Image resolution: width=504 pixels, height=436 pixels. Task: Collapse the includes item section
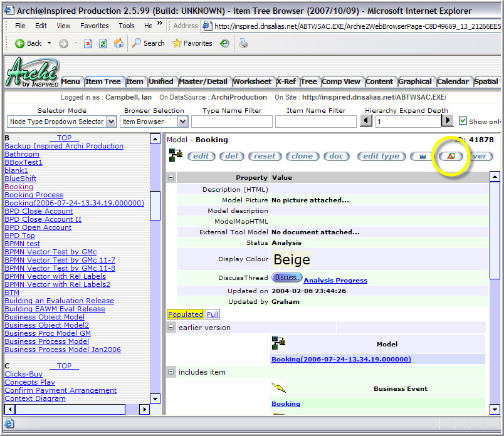pyautogui.click(x=171, y=371)
